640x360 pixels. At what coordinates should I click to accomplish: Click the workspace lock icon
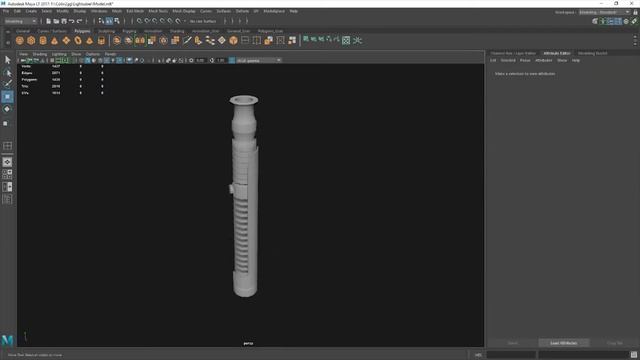tap(635, 12)
